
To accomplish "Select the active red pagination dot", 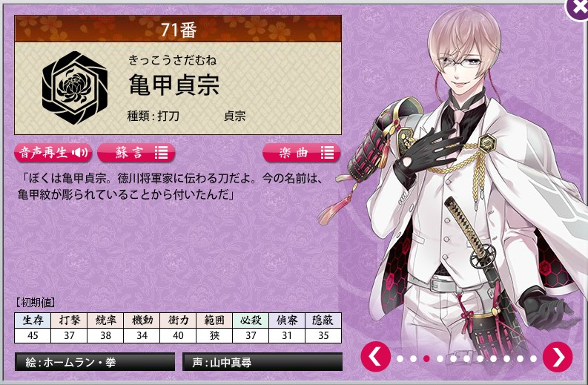I will tap(426, 359).
